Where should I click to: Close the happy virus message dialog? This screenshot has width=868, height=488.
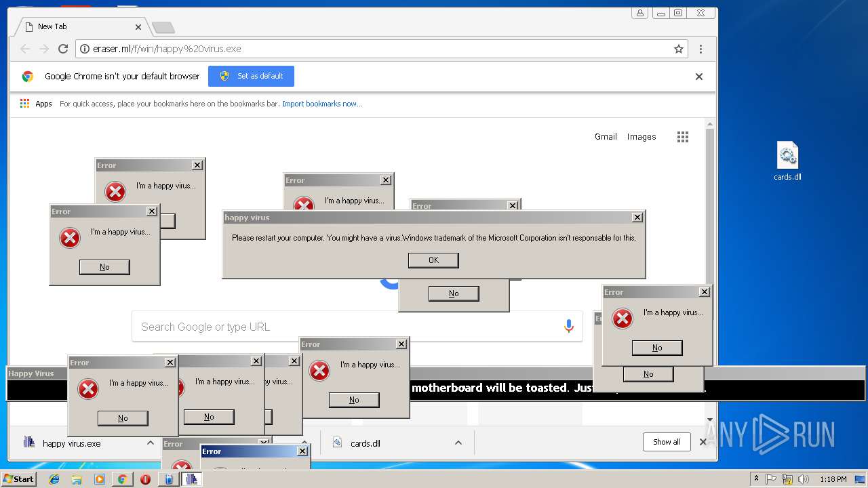pos(637,218)
